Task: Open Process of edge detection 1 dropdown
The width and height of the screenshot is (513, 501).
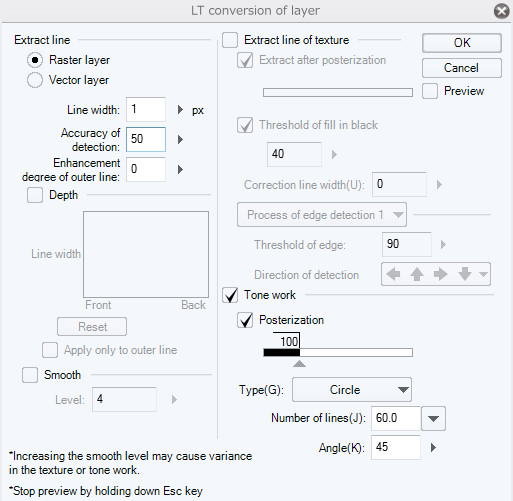Action: pyautogui.click(x=322, y=215)
